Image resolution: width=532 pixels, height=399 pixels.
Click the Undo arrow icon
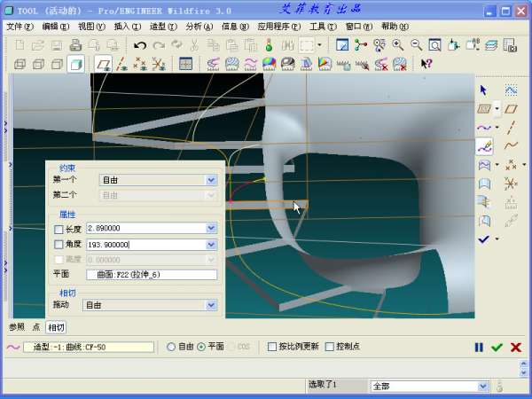(x=140, y=45)
